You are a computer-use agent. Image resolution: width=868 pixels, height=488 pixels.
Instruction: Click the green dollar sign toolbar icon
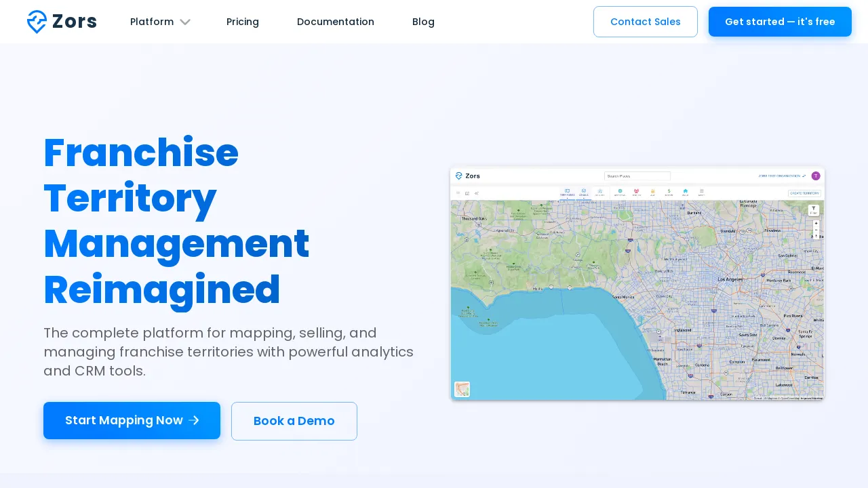[669, 192]
